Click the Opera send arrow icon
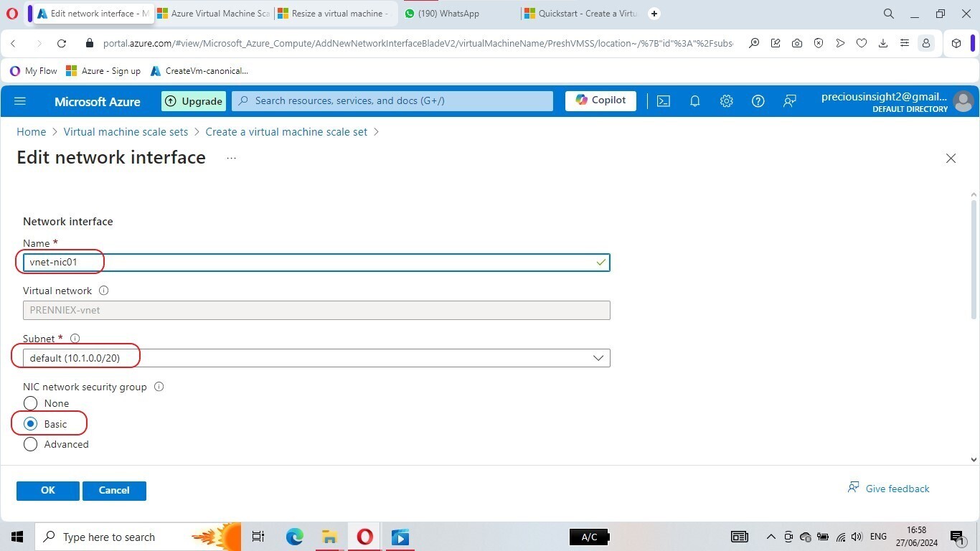This screenshot has height=551, width=980. [x=840, y=43]
